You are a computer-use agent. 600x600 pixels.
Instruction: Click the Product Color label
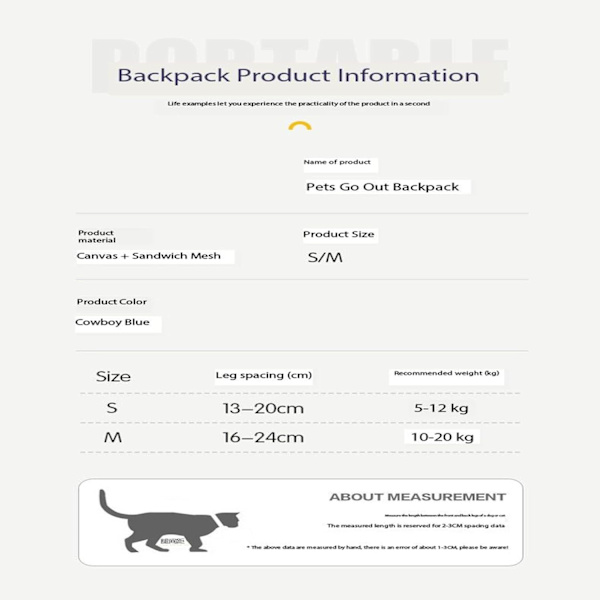[112, 302]
